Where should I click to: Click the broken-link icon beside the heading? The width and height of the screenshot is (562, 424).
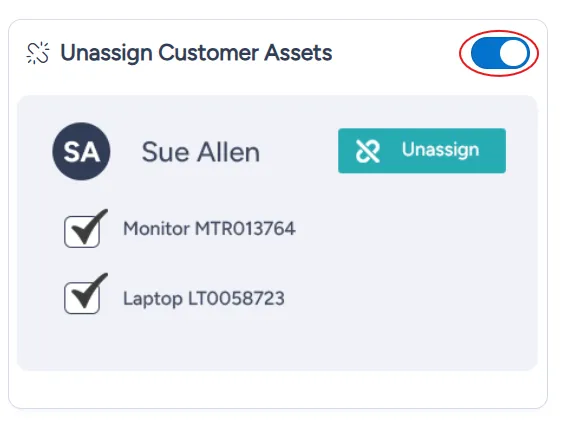pyautogui.click(x=38, y=53)
